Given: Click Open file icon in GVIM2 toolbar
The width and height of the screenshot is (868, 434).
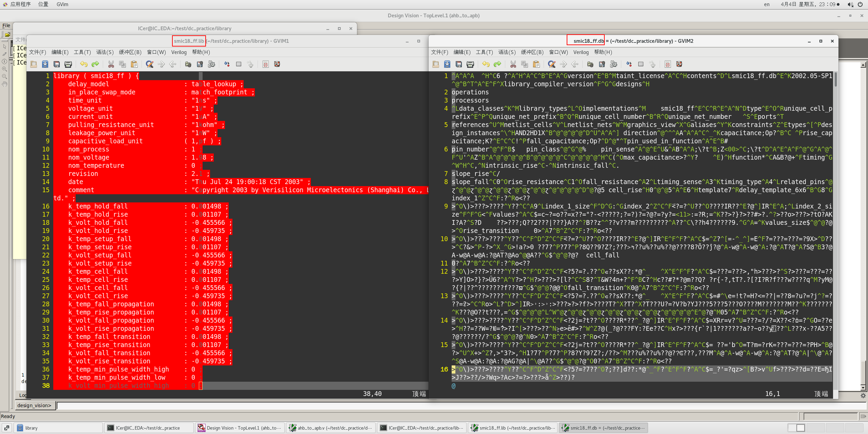Looking at the screenshot, I should [x=436, y=64].
